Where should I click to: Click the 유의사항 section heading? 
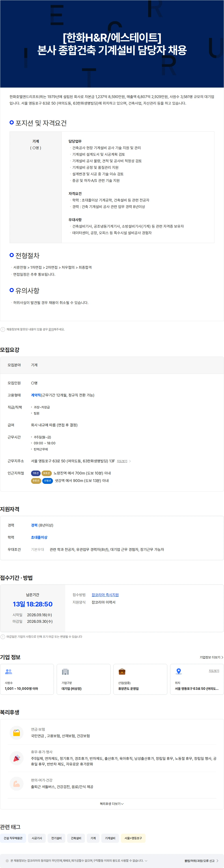(x=27, y=291)
